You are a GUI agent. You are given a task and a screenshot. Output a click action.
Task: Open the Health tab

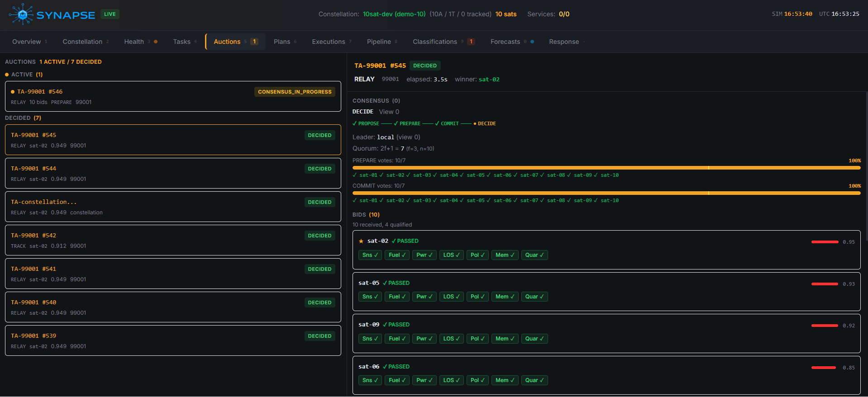[x=141, y=42]
